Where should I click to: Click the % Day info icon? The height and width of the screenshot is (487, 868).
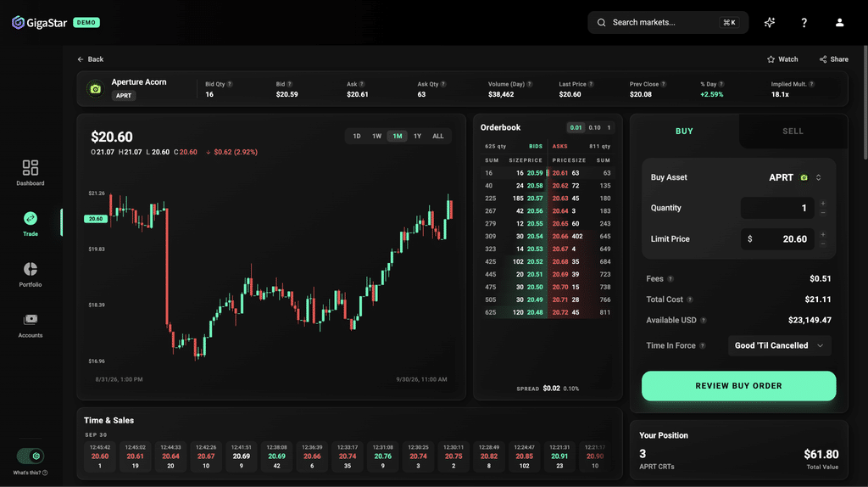pos(721,84)
